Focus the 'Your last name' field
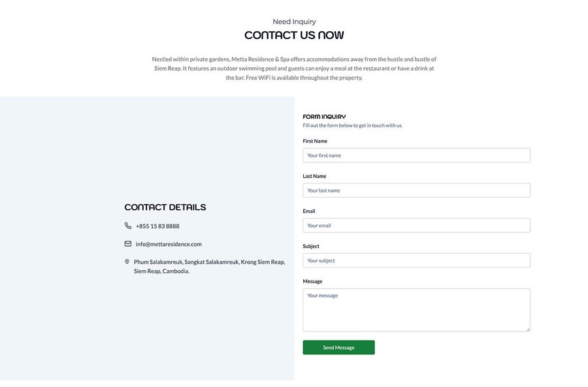The width and height of the screenshot is (588, 387). coord(416,191)
